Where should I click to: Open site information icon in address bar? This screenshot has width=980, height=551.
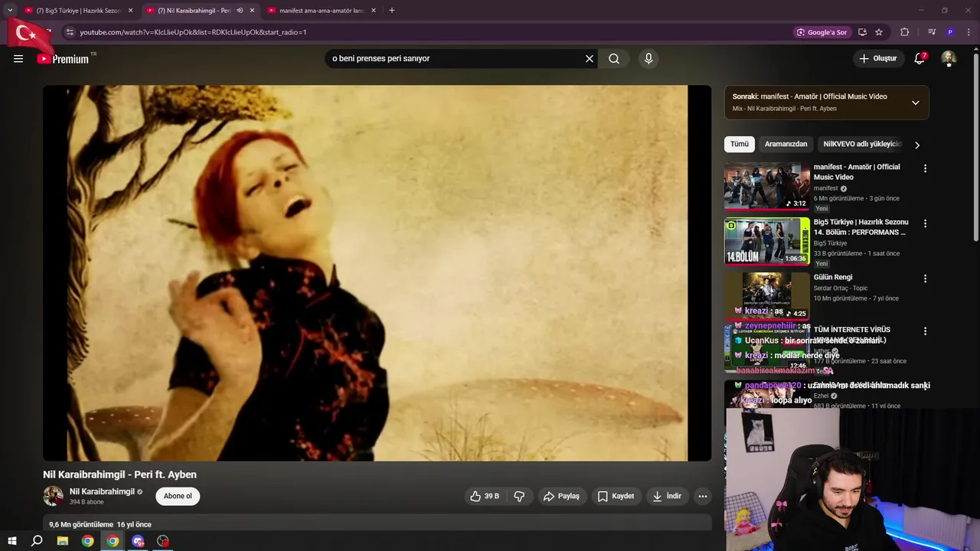click(70, 32)
